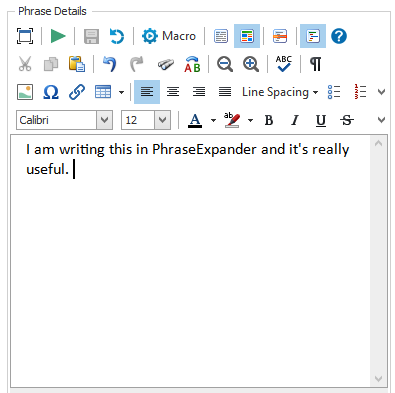Viewport: 395px width, 393px height.
Task: Apply a numbered list
Action: pyautogui.click(x=360, y=92)
